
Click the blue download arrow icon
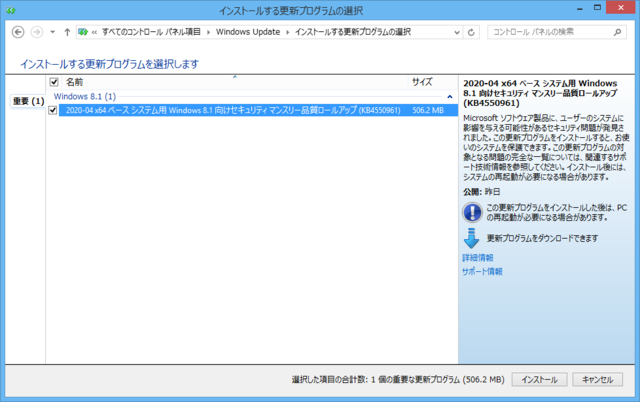click(x=471, y=238)
